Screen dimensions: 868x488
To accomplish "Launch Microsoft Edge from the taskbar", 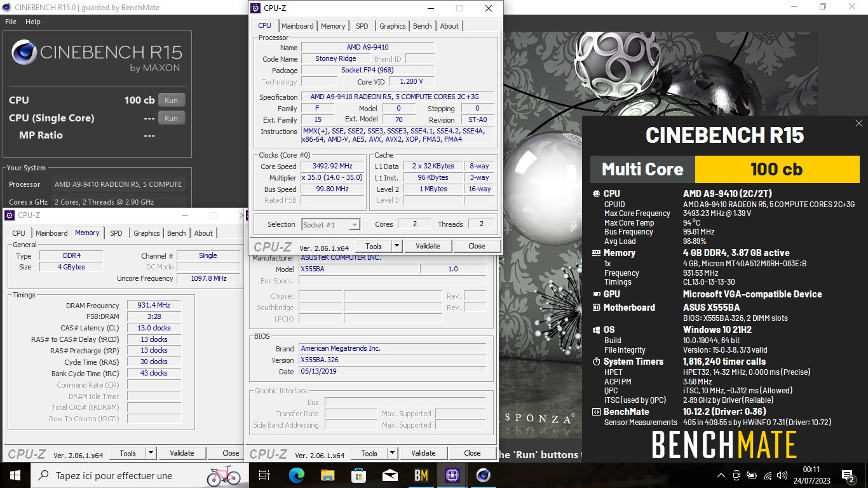I will 296,475.
